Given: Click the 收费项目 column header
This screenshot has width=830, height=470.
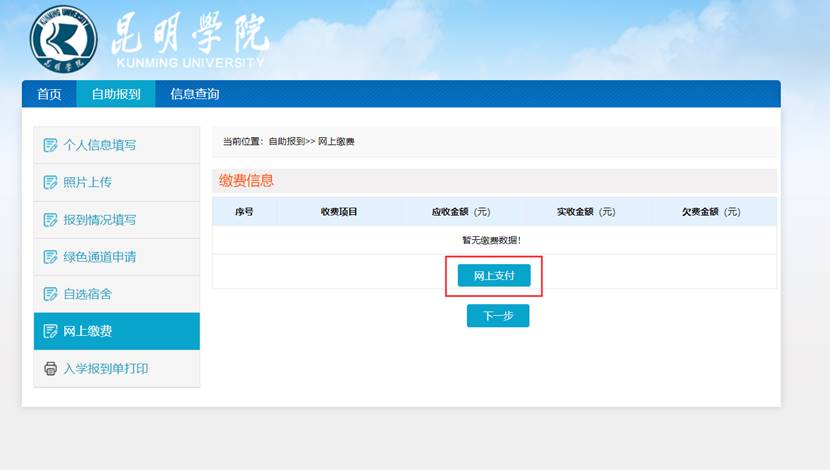Looking at the screenshot, I should coord(339,212).
